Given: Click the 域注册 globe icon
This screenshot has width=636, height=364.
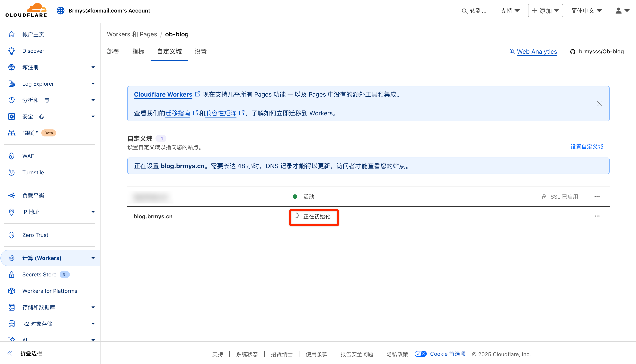Looking at the screenshot, I should [x=12, y=67].
